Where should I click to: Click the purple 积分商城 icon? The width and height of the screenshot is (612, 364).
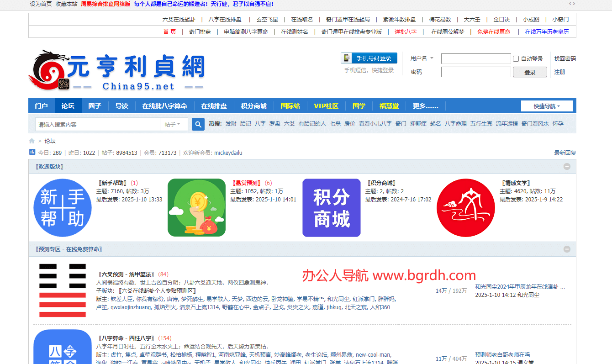(x=331, y=208)
